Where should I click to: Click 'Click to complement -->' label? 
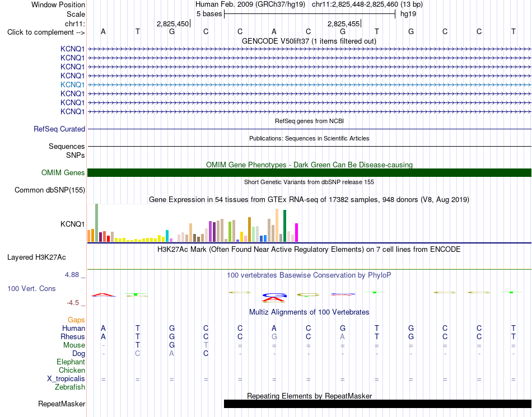(46, 32)
